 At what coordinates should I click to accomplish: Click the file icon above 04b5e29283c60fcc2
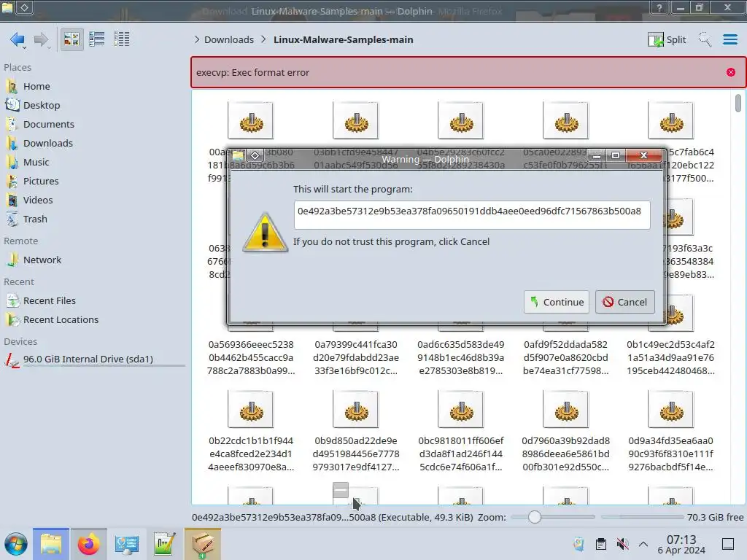coord(461,120)
